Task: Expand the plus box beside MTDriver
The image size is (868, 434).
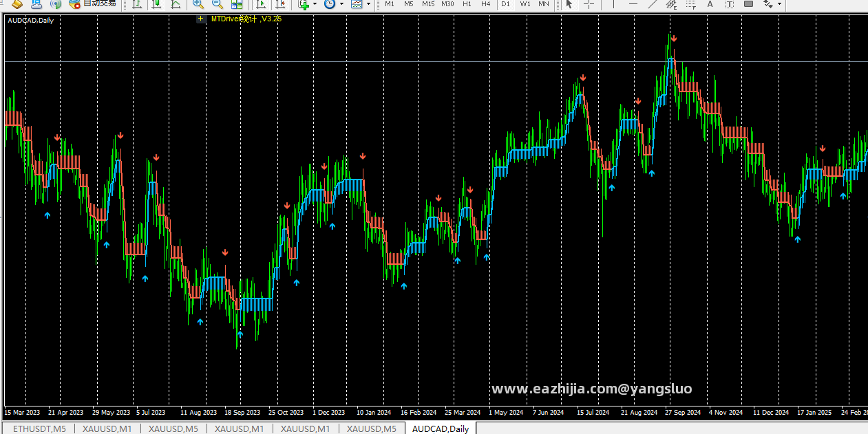Action: 201,19
